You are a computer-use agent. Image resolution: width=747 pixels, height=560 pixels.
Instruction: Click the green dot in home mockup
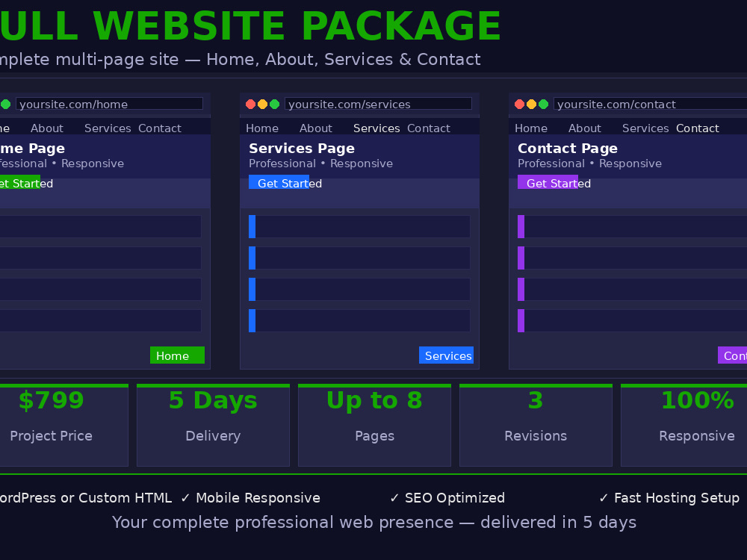point(5,105)
